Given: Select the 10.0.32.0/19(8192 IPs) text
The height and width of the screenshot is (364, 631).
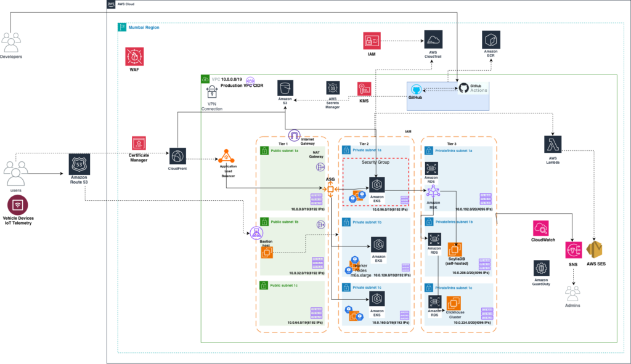Looking at the screenshot, I should click(307, 273).
